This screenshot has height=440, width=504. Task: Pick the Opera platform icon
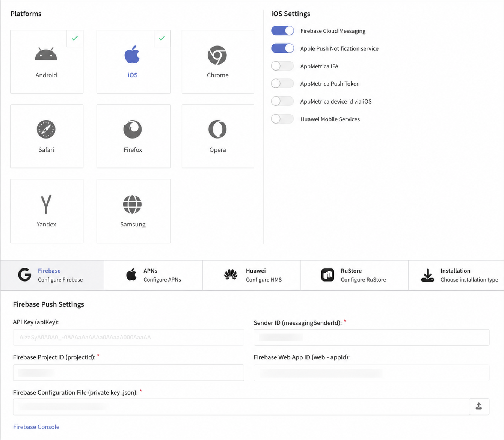217,129
